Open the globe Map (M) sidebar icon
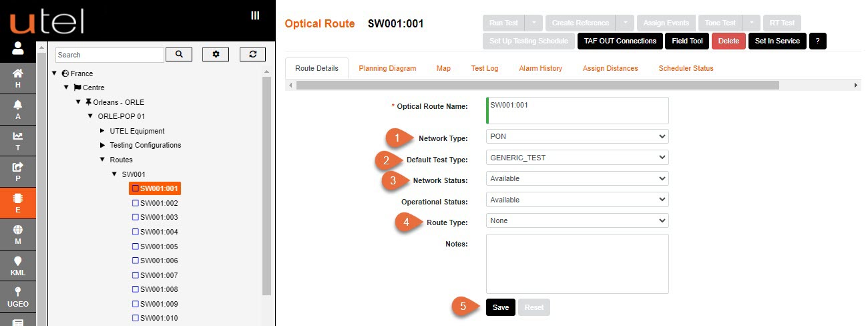The height and width of the screenshot is (326, 868). [x=18, y=235]
